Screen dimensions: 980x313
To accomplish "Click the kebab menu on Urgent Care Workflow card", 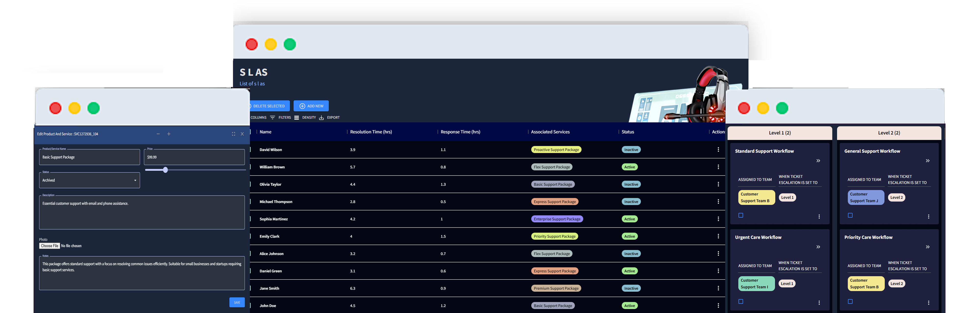I will pos(819,302).
